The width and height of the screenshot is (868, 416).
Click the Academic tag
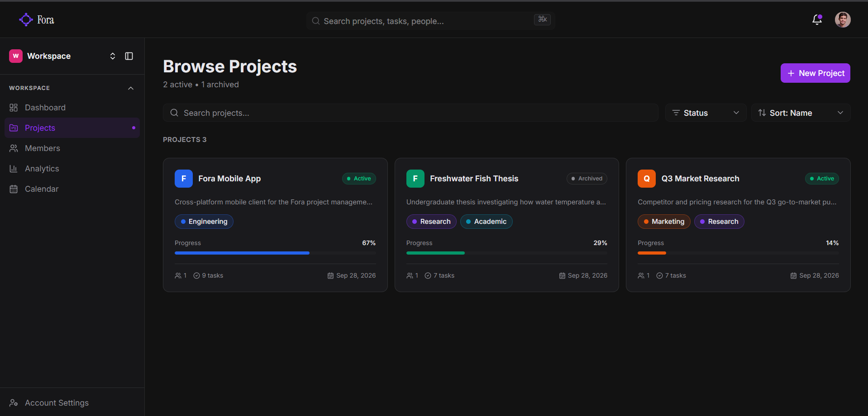[486, 222]
